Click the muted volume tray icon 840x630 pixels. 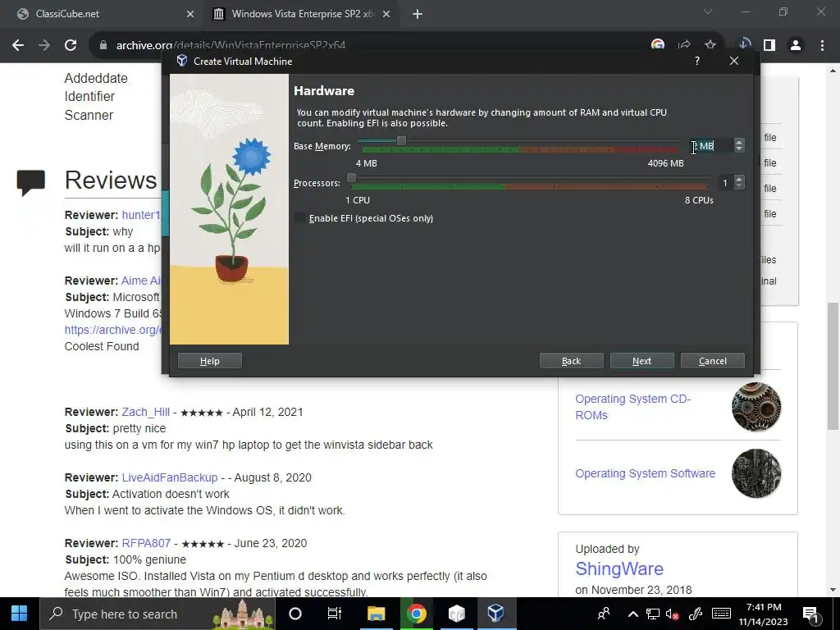point(673,614)
